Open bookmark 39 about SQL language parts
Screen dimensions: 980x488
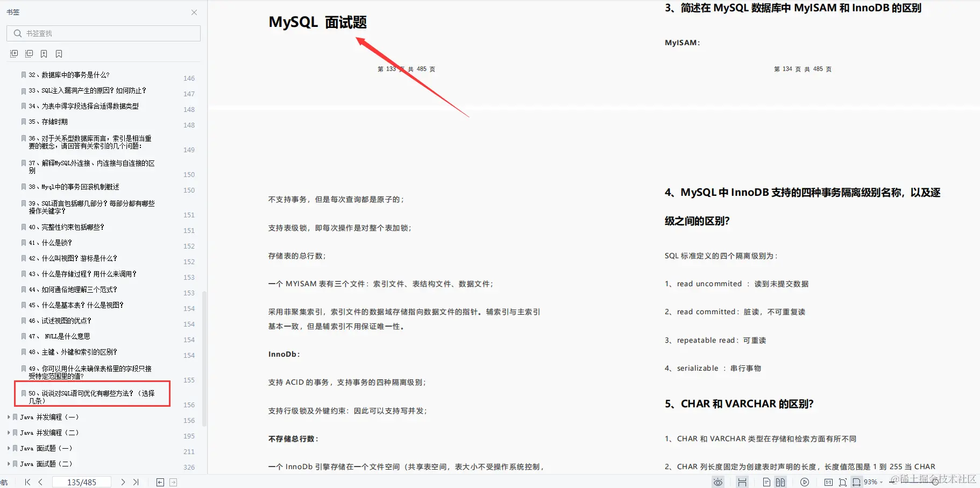coord(91,207)
